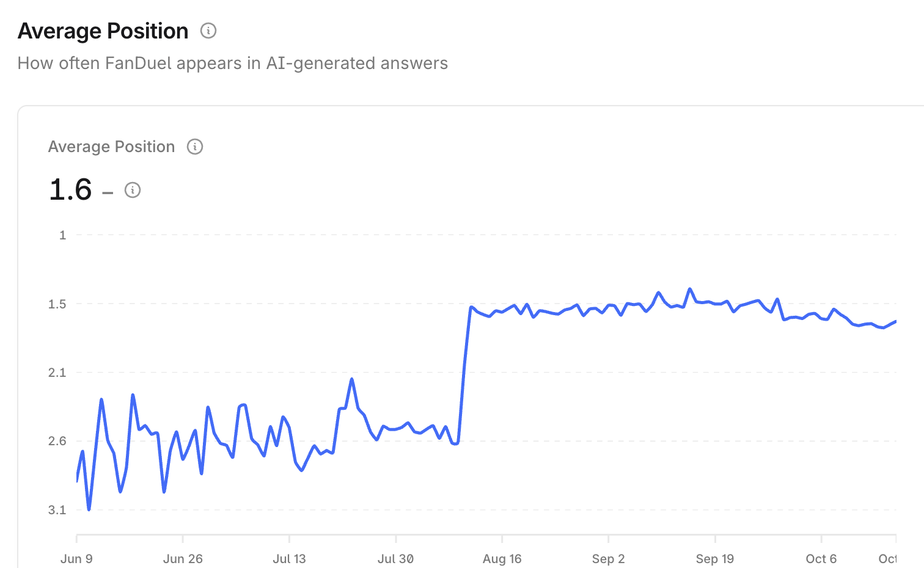
Task: Click info icon beside the main Average Position heading
Action: pyautogui.click(x=208, y=31)
